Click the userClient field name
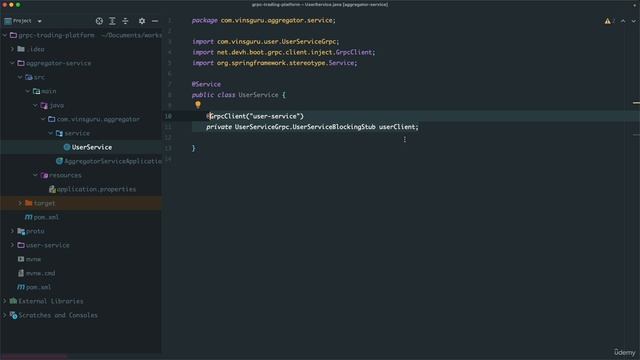 point(397,127)
